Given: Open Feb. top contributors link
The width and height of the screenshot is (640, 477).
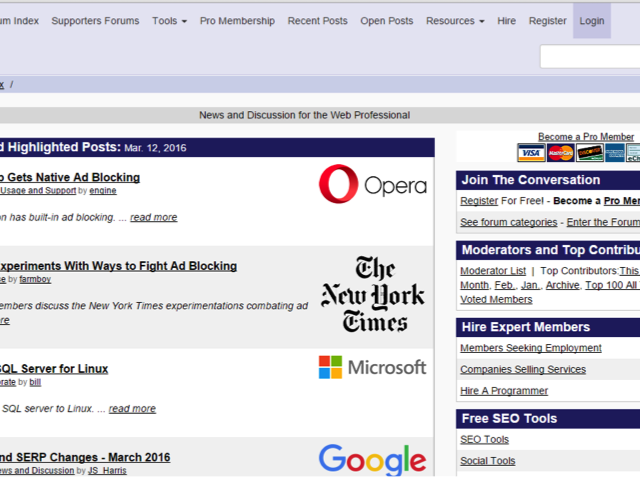Looking at the screenshot, I should click(x=505, y=285).
